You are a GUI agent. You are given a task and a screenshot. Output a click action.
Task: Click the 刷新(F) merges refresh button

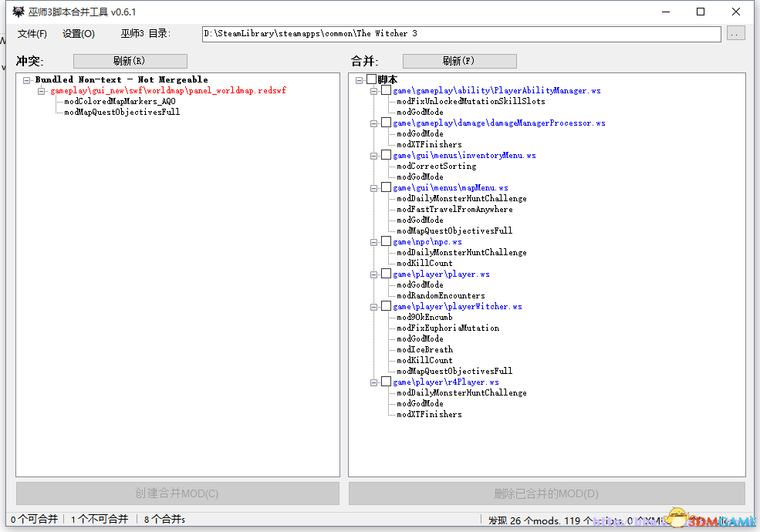[x=460, y=61]
